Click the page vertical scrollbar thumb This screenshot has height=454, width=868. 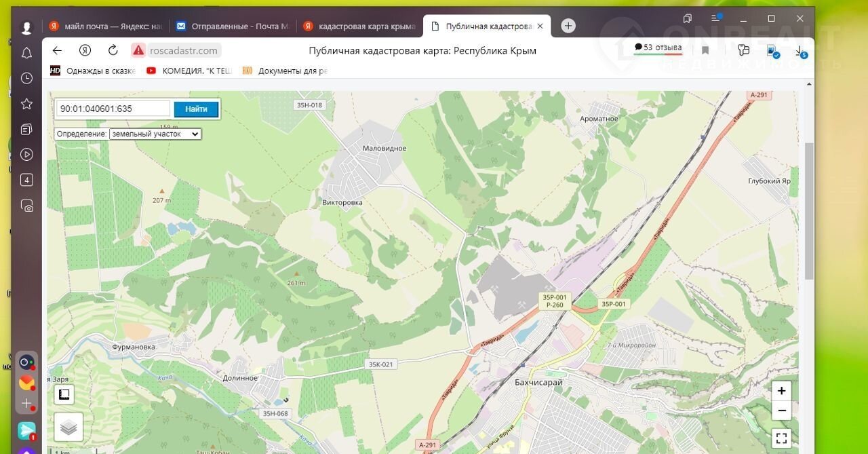click(808, 210)
